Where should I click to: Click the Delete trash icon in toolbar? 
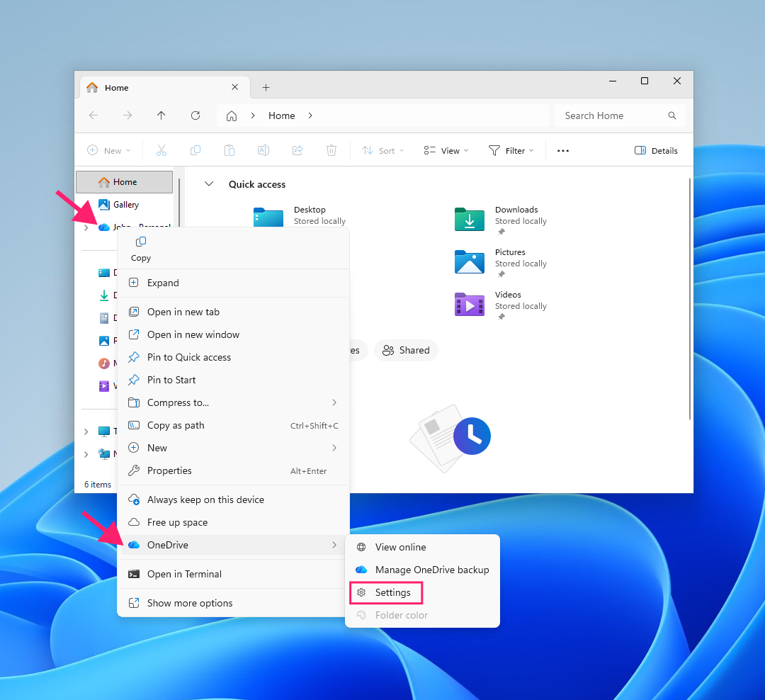click(331, 150)
